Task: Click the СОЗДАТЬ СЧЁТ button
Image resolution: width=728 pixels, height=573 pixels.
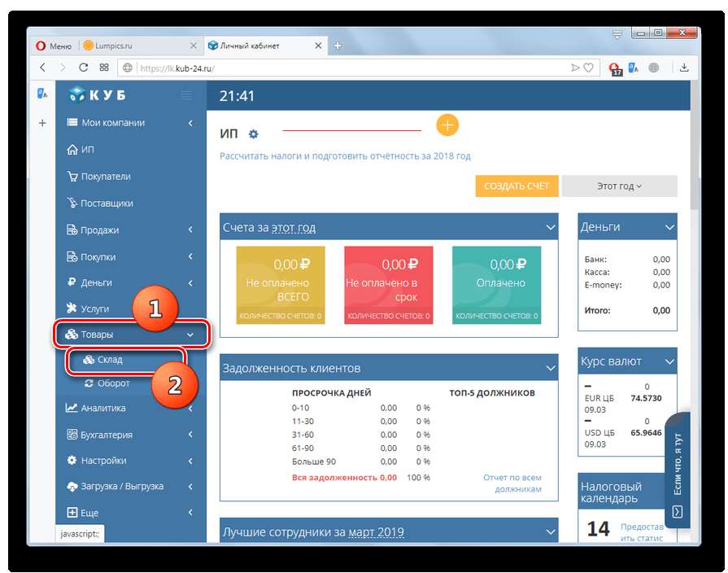Action: [517, 186]
